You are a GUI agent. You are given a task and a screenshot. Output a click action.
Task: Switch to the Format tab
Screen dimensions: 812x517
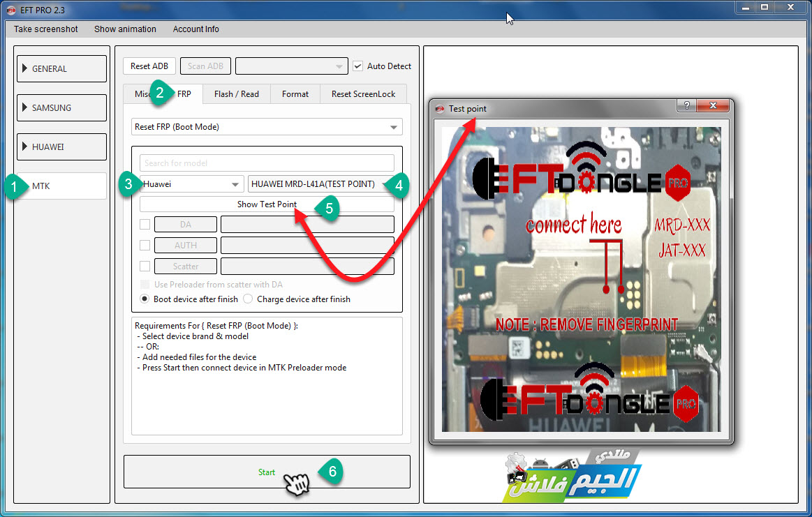tap(295, 94)
